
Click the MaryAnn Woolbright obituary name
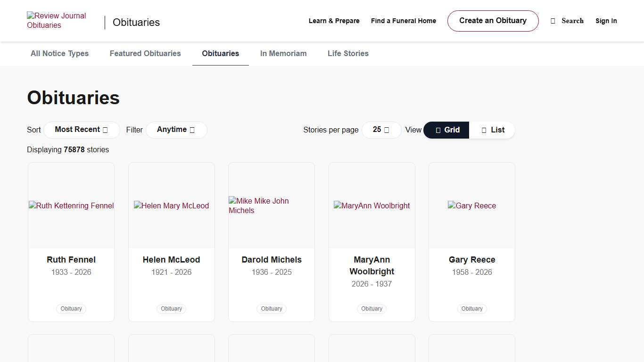(x=372, y=265)
